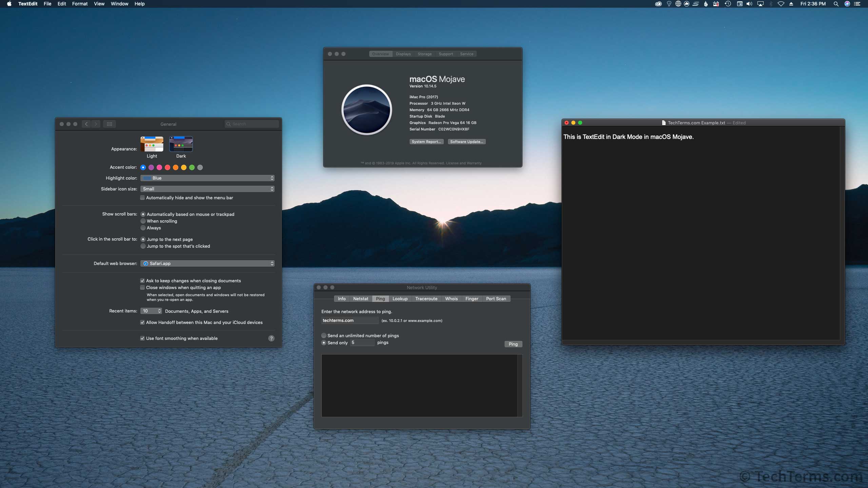Go back in System Preferences

tap(86, 124)
